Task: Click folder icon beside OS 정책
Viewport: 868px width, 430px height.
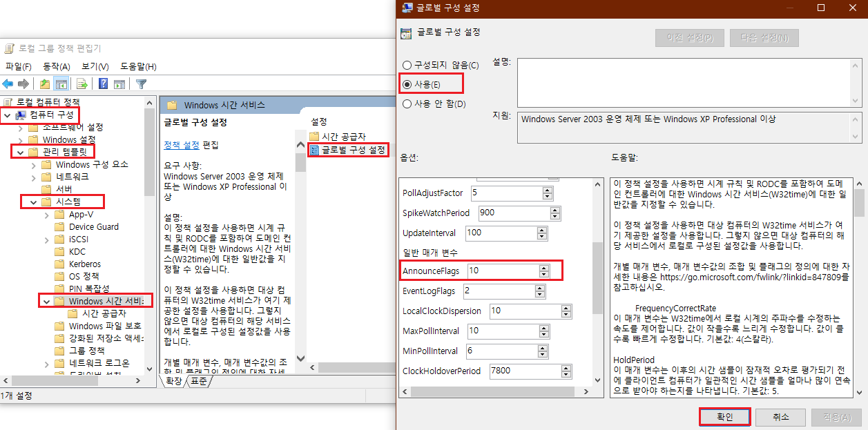Action: click(60, 276)
